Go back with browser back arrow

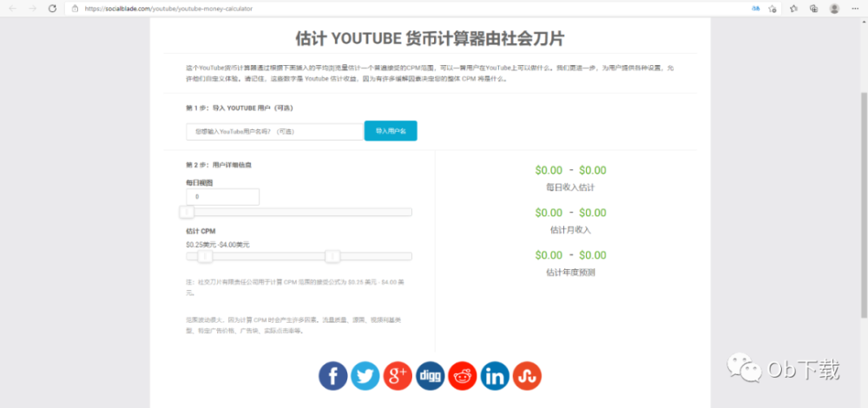[x=13, y=9]
